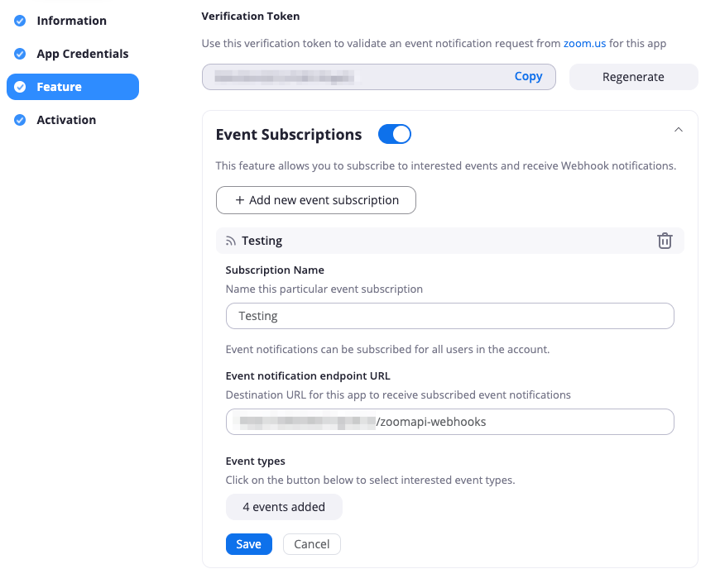Collapse the Event Subscriptions panel chevron
This screenshot has width=720, height=588.
pyautogui.click(x=679, y=130)
